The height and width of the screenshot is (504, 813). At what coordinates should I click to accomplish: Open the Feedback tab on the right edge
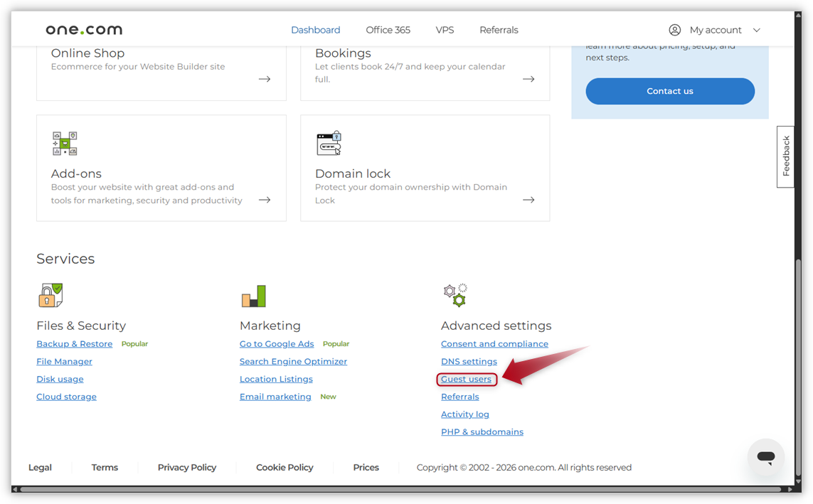785,156
